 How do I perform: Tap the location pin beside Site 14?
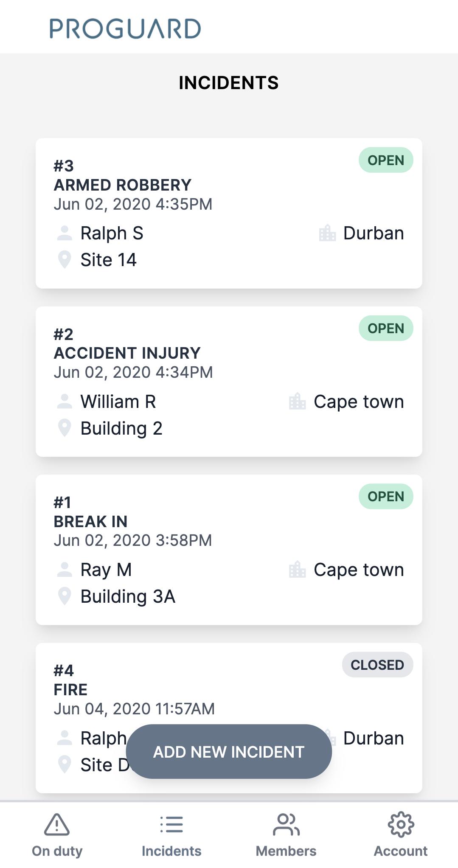65,260
